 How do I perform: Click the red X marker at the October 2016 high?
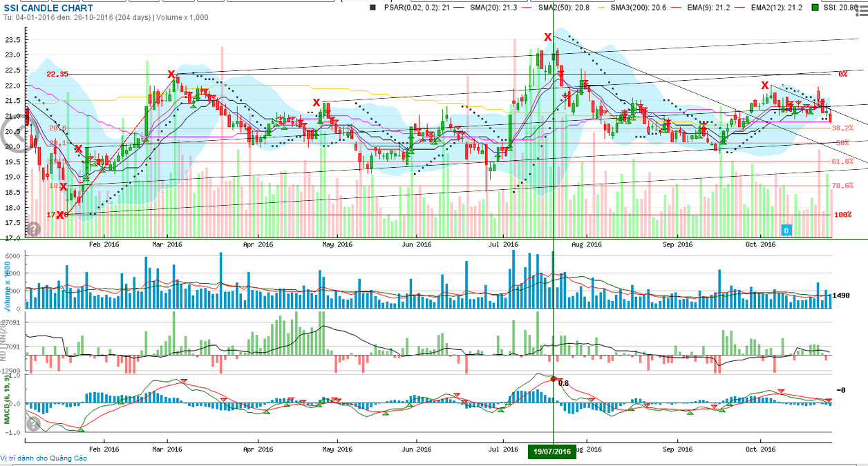click(765, 85)
